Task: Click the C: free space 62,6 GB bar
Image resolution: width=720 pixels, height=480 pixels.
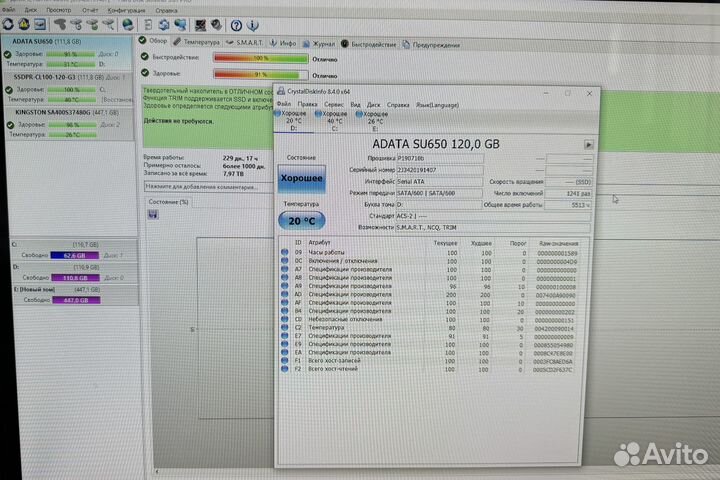Action: coord(74,255)
